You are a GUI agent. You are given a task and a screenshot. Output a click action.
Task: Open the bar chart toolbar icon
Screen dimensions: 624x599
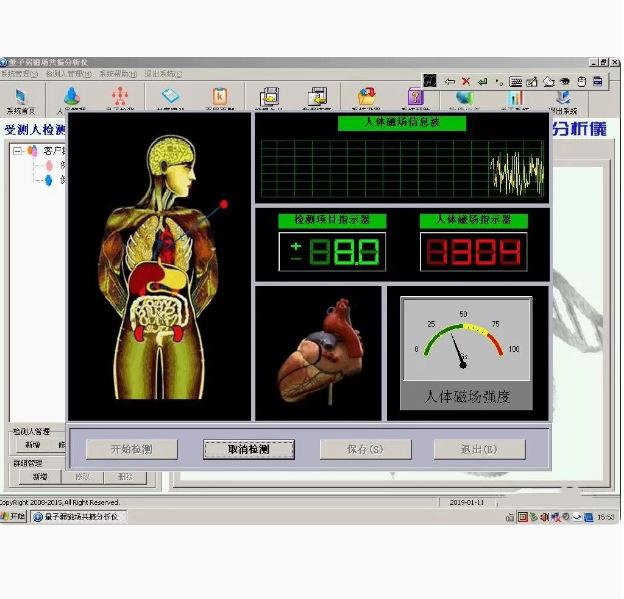click(515, 98)
